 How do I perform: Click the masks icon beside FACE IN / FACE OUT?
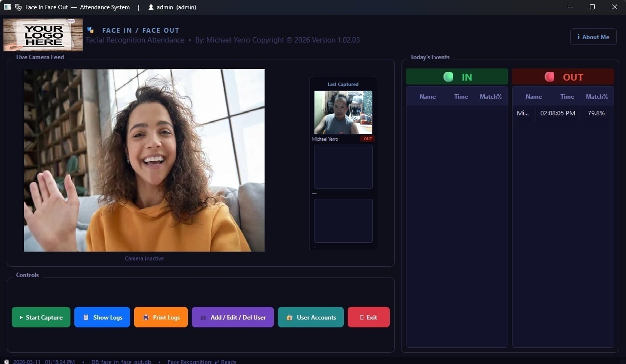(x=90, y=30)
